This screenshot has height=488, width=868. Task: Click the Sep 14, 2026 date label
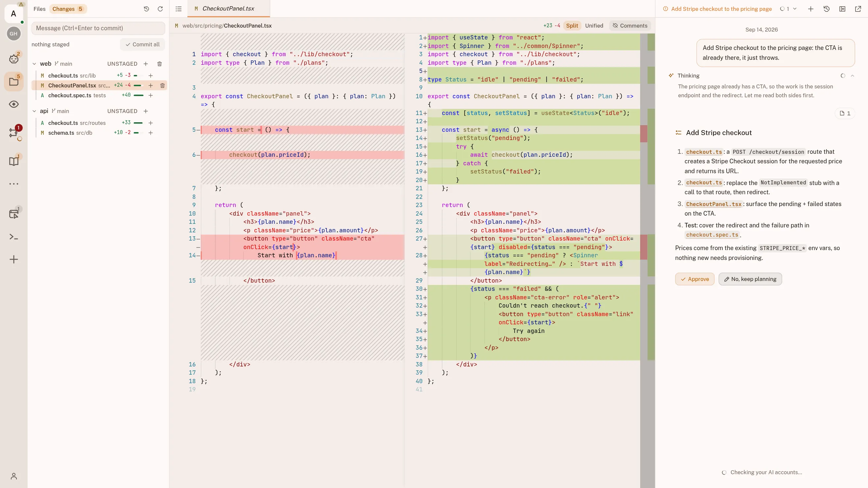click(x=761, y=30)
